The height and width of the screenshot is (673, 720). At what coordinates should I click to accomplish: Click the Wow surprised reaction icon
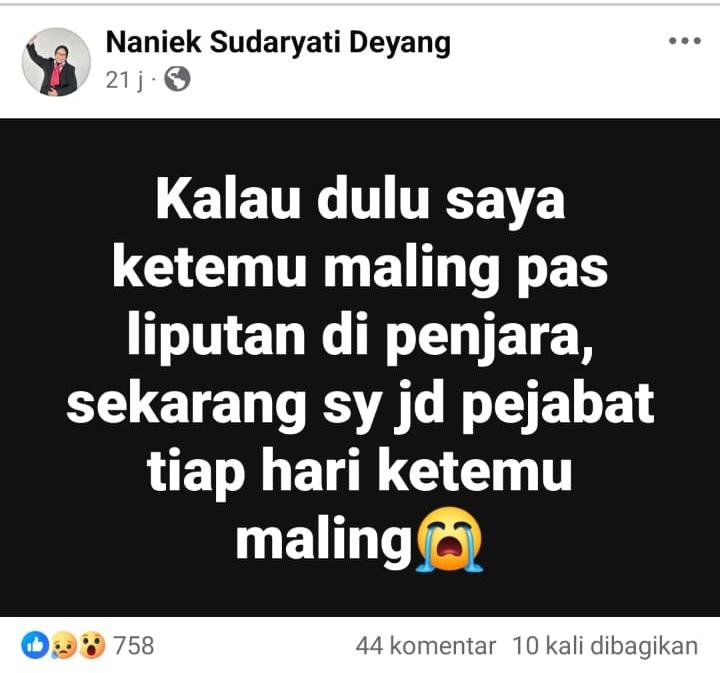92,645
